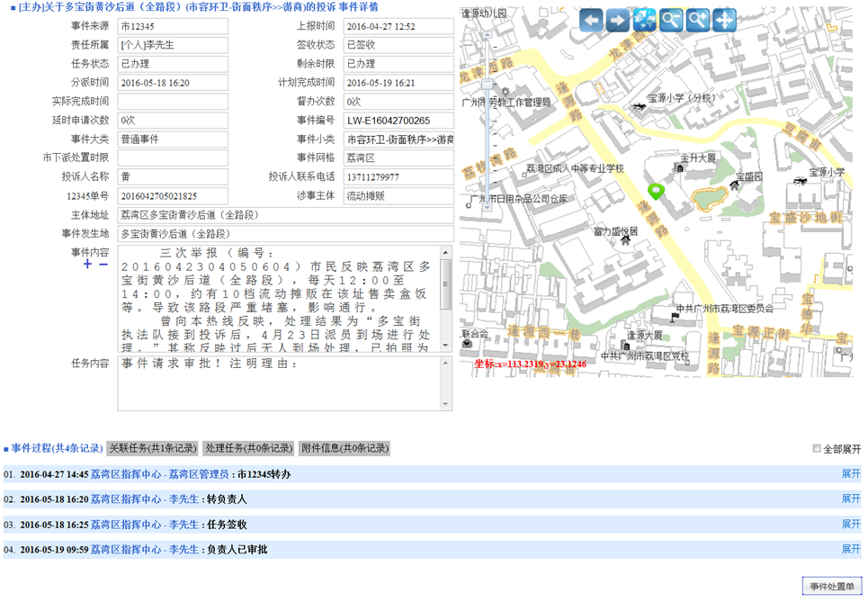Expand record 02 转负责人
Image resolution: width=868 pixels, height=602 pixels.
point(850,499)
